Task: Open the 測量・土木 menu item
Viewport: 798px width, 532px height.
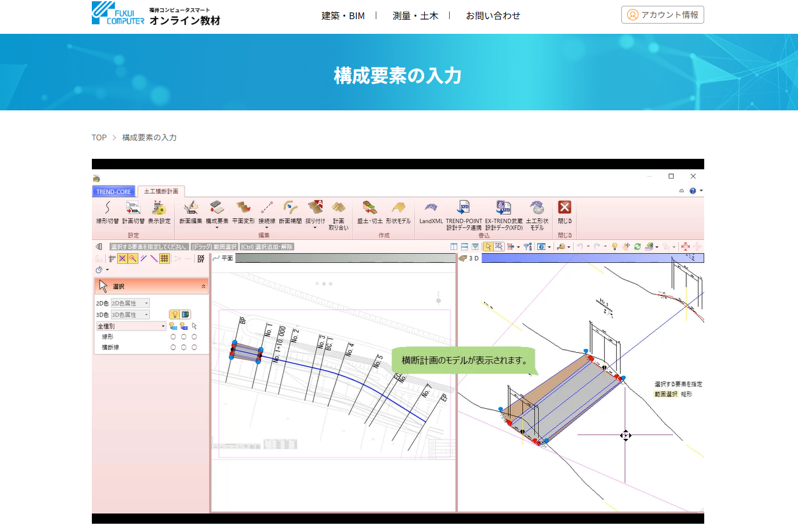Action: [415, 15]
